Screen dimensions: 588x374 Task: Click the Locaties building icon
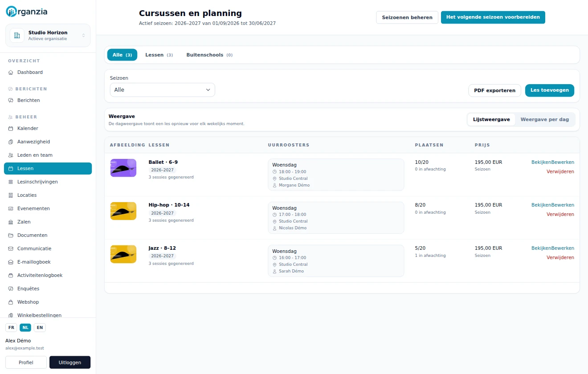point(11,195)
